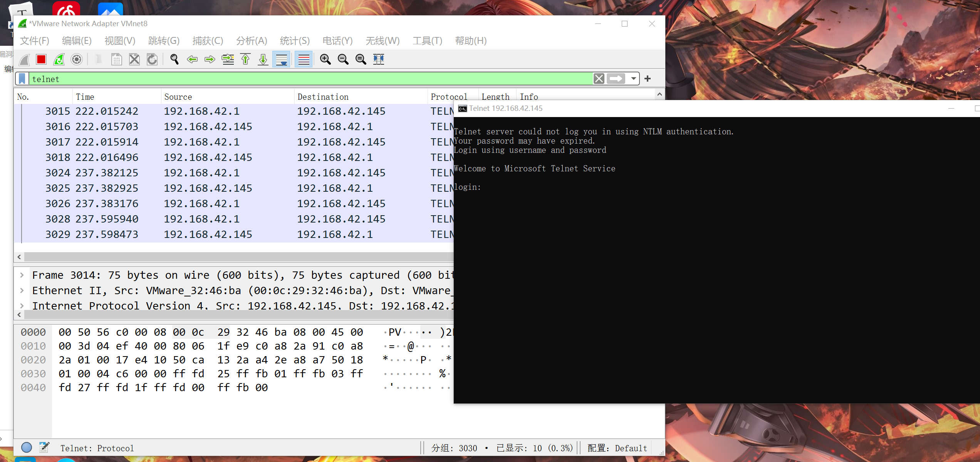The height and width of the screenshot is (462, 980).
Task: Jump to first packet icon
Action: pyautogui.click(x=245, y=59)
